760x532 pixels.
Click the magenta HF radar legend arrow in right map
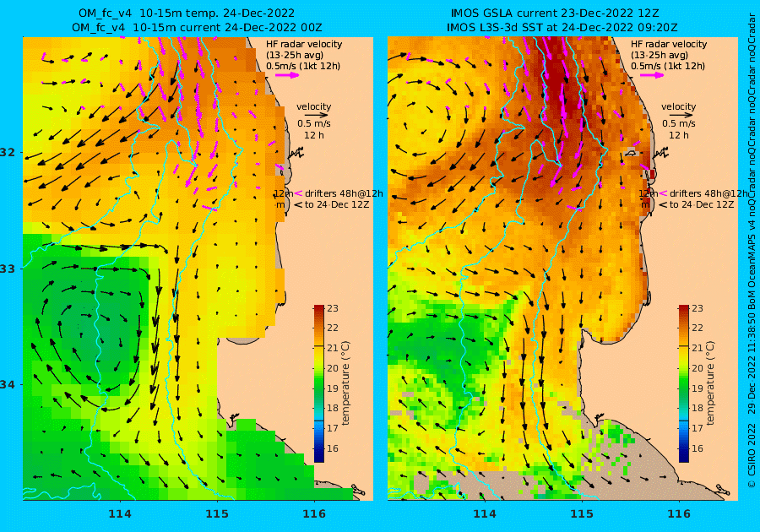click(652, 75)
